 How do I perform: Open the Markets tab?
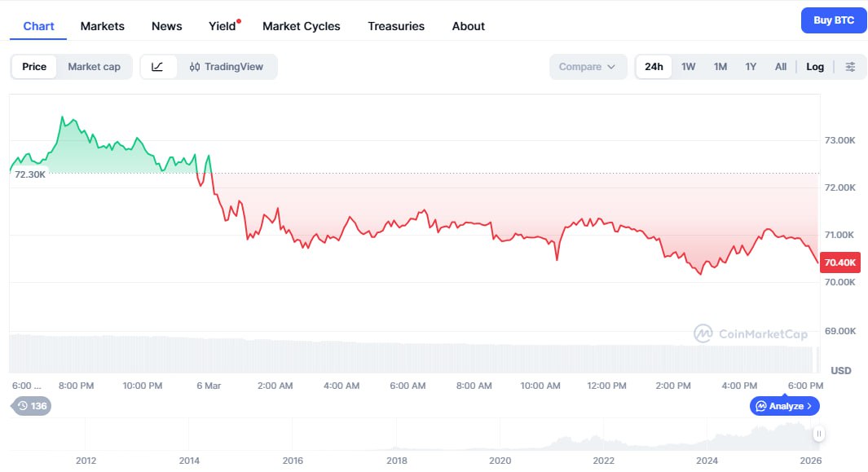103,26
